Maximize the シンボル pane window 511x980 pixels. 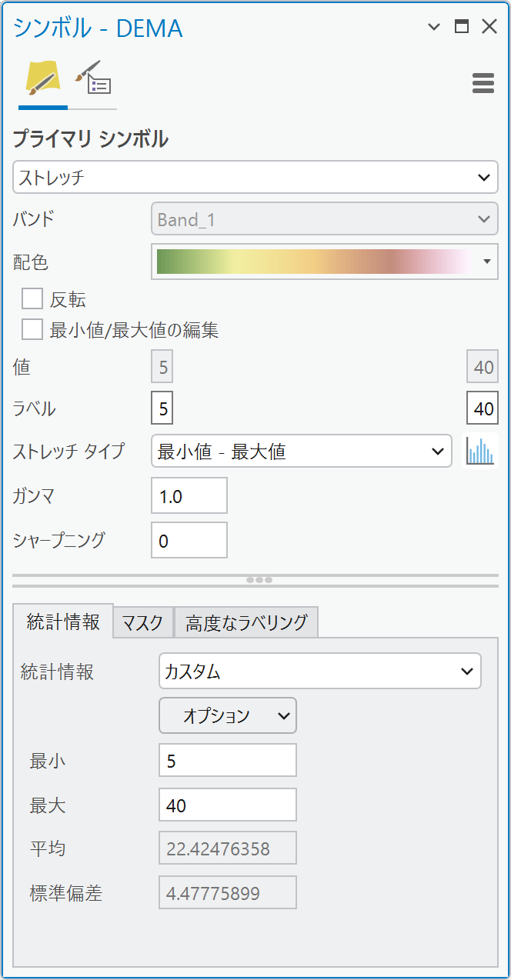coord(462,28)
